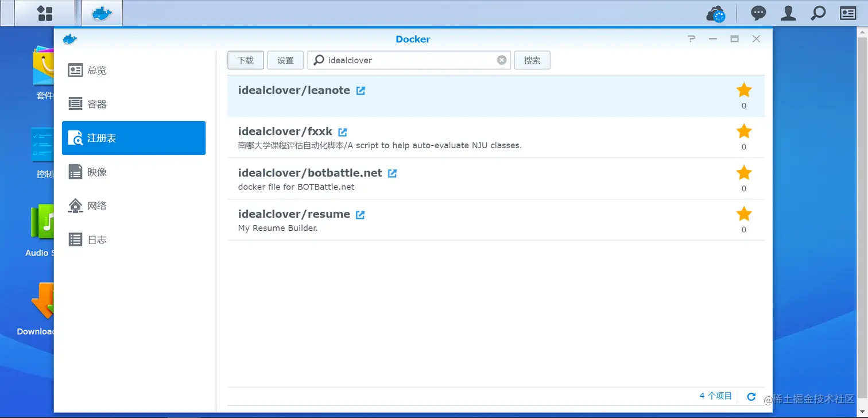Select the idealclover/resume result row
This screenshot has width=868, height=418.
[x=496, y=220]
